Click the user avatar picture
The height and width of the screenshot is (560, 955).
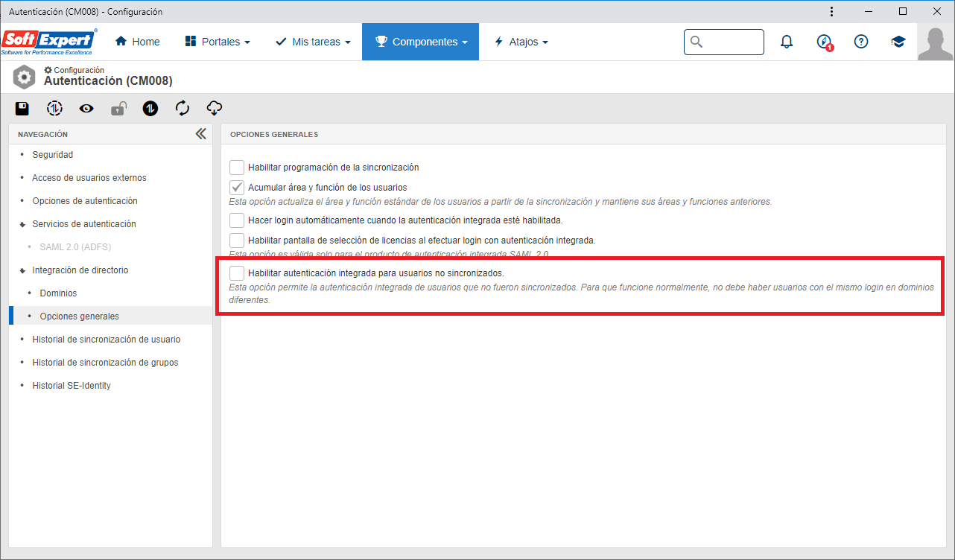click(x=936, y=42)
